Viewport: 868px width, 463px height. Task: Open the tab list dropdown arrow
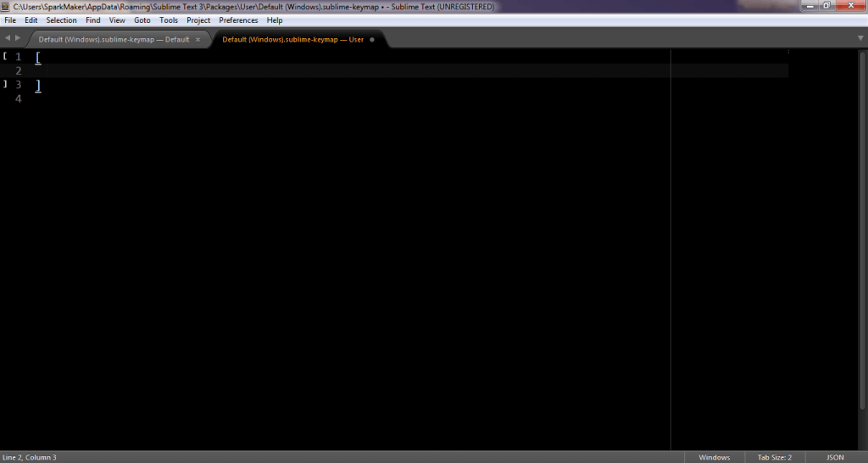[860, 38]
